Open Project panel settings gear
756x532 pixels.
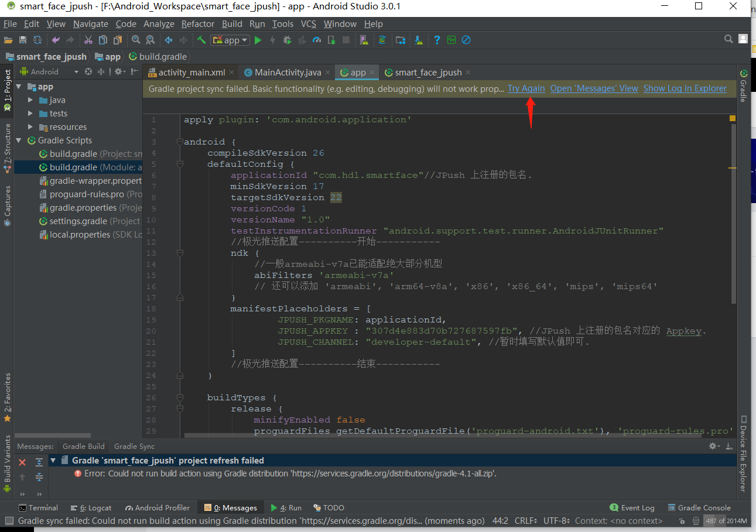pyautogui.click(x=119, y=71)
